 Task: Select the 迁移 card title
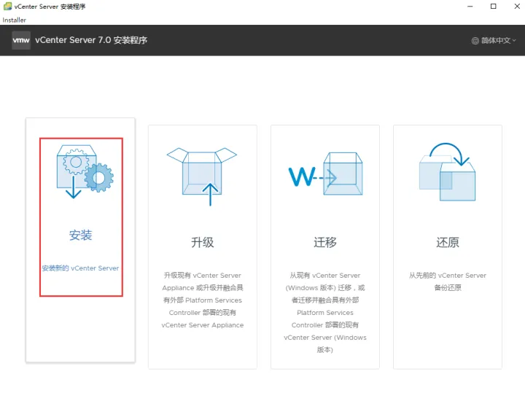click(x=325, y=242)
